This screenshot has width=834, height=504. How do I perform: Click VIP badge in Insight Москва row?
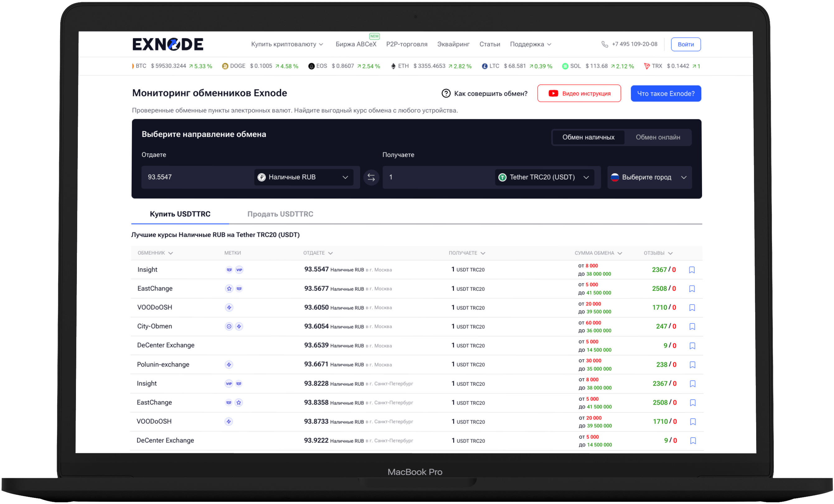239,270
